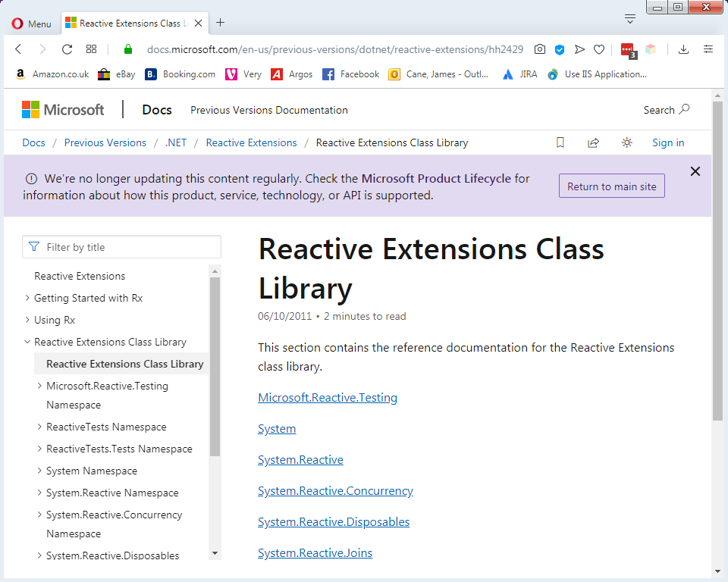The width and height of the screenshot is (728, 582).
Task: Open the Microsoft Product Lifecycle link
Action: [436, 179]
